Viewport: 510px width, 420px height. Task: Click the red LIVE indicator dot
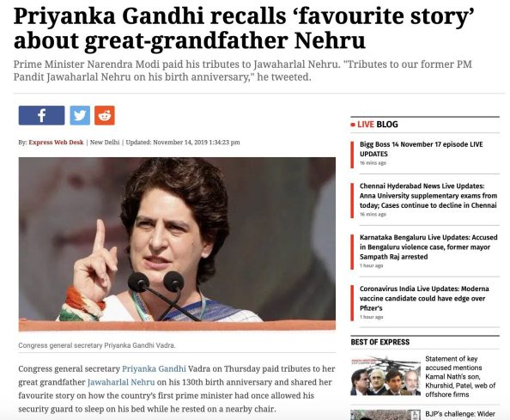(x=353, y=125)
